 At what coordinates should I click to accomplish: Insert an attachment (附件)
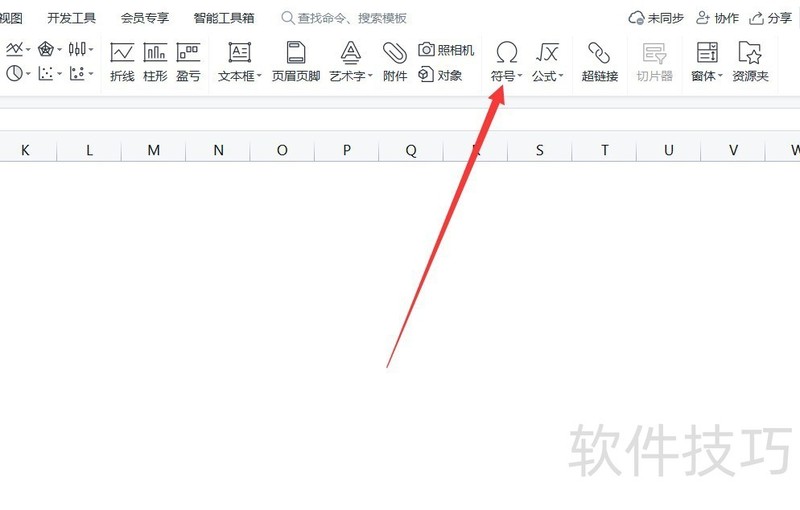point(394,62)
